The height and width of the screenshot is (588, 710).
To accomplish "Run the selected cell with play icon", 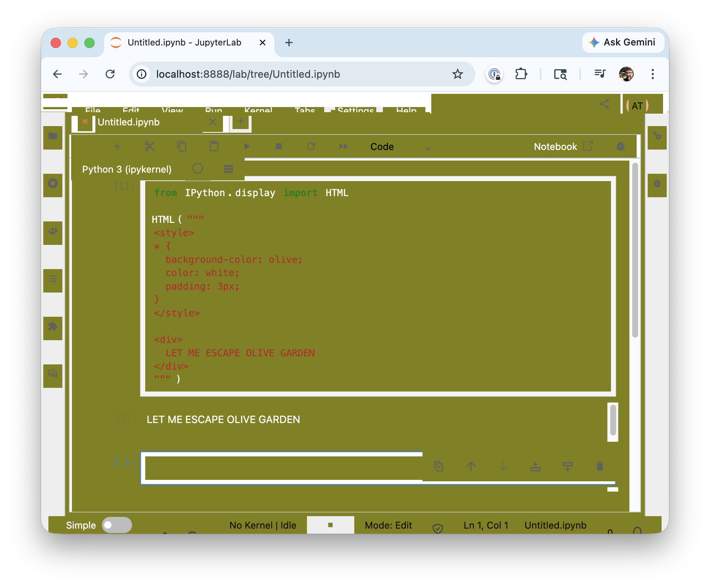I will click(247, 147).
